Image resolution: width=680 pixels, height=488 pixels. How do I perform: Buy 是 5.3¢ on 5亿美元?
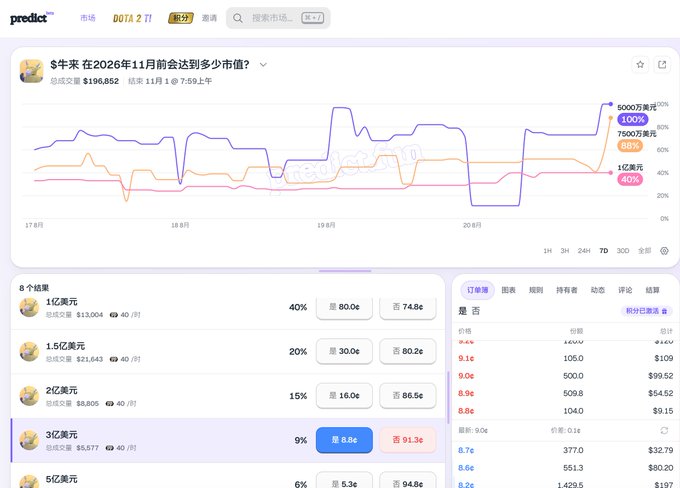click(344, 482)
